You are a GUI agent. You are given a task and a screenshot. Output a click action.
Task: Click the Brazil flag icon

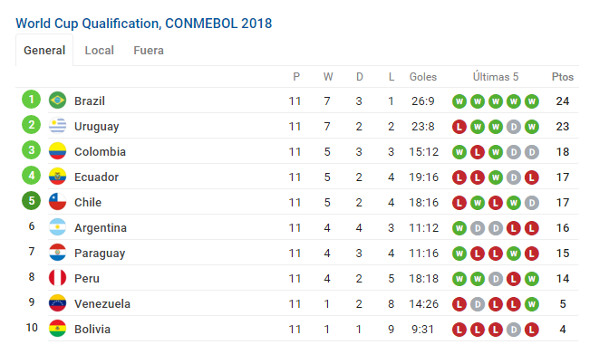(x=57, y=101)
